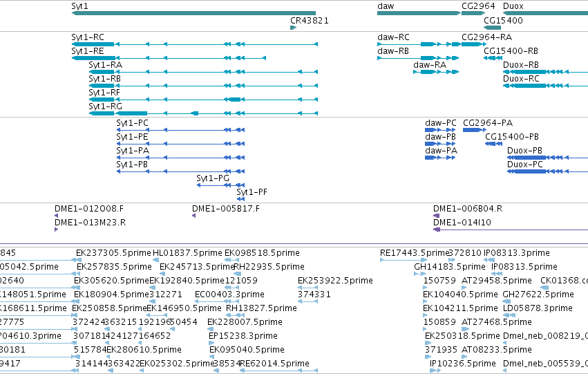The height and width of the screenshot is (374, 588).
Task: Click protein CG15400-PB label
Action: 512,137
